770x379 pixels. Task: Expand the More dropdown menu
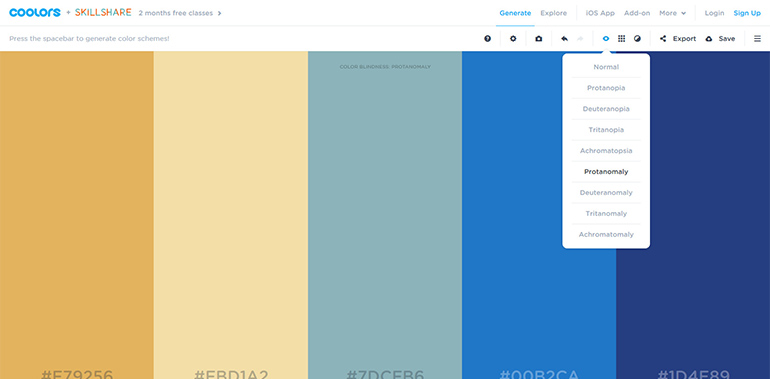(672, 13)
